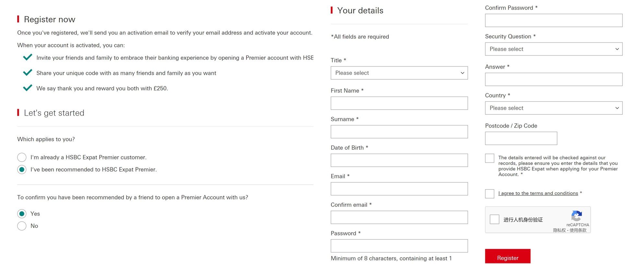Click the reCAPTCHA logo icon
The height and width of the screenshot is (264, 644).
click(577, 216)
